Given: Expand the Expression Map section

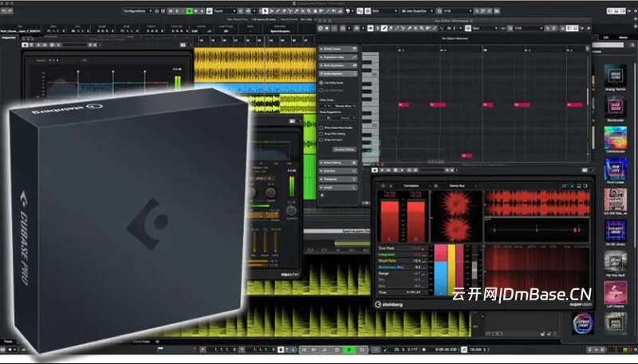Looking at the screenshot, I should click(338, 57).
